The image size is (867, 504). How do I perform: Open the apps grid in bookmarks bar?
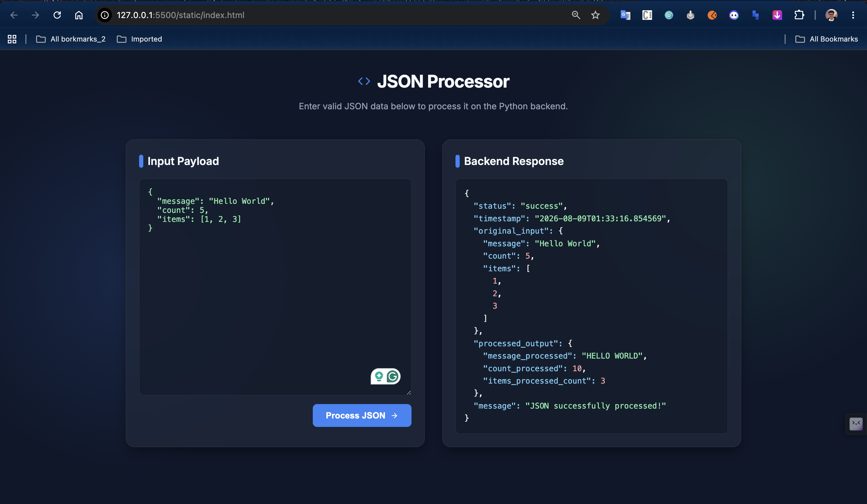click(x=12, y=39)
